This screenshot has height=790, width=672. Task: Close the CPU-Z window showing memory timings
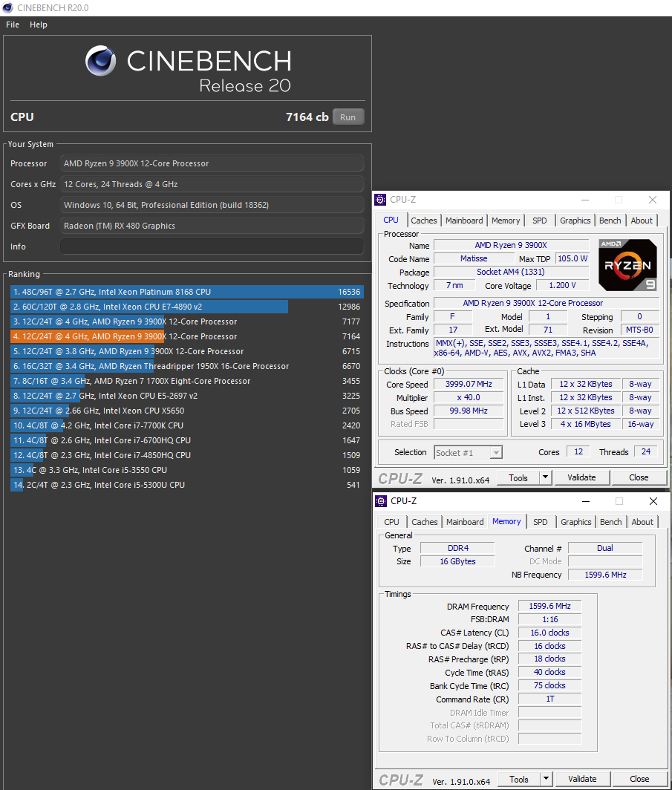pyautogui.click(x=653, y=501)
